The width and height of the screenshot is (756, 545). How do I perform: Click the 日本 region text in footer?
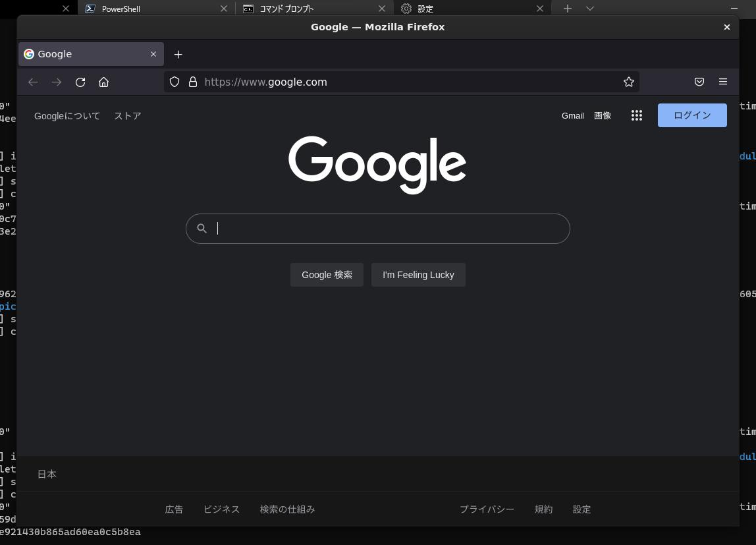tap(47, 474)
